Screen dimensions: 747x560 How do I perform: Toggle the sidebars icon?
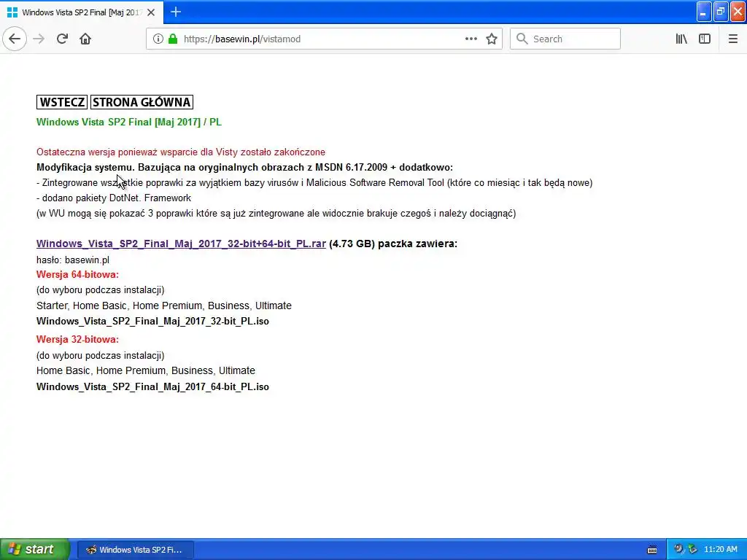705,39
